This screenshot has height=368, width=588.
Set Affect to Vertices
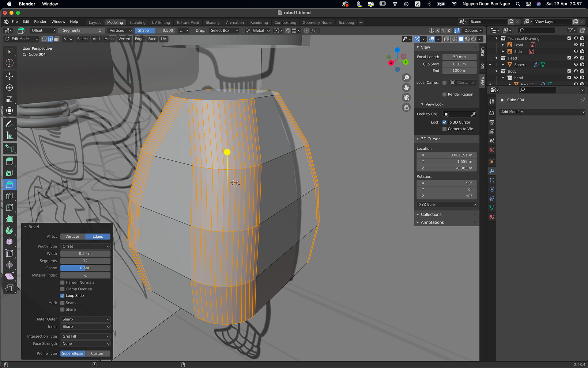coord(73,237)
